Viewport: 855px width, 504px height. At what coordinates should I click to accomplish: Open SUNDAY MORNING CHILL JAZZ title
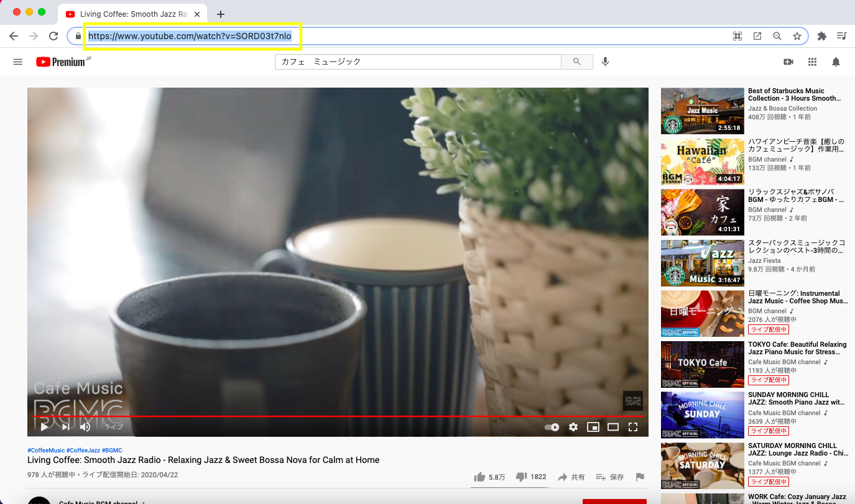(x=797, y=398)
